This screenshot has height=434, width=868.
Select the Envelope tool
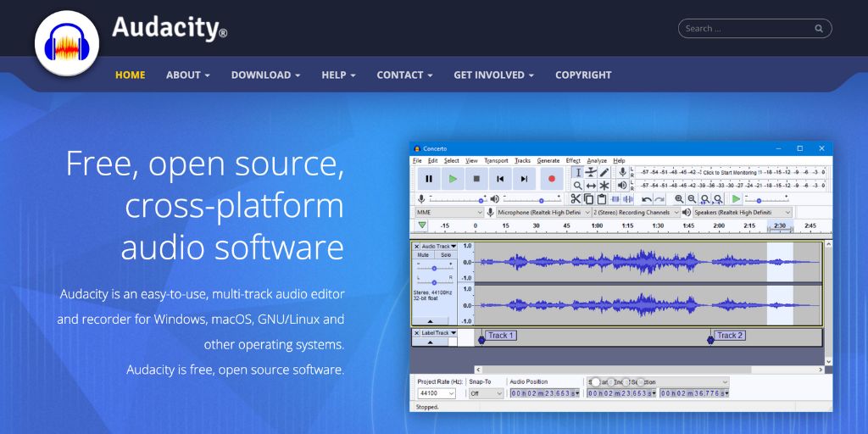pyautogui.click(x=591, y=172)
